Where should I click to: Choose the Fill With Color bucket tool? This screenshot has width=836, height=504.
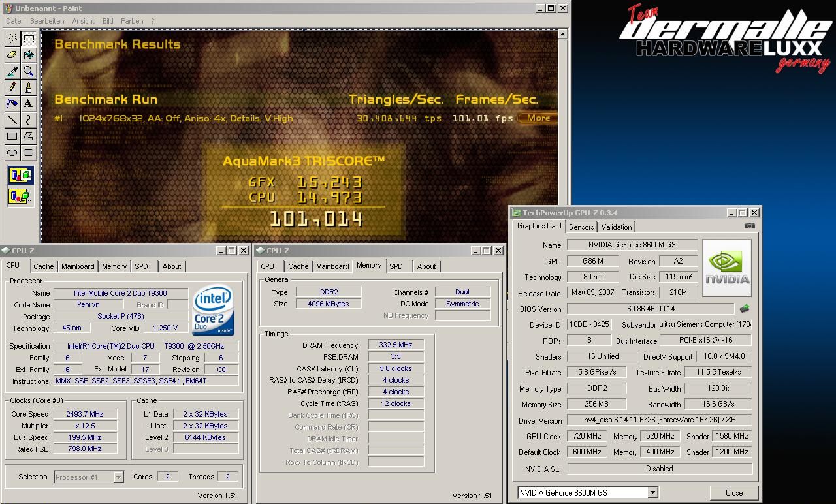29,55
